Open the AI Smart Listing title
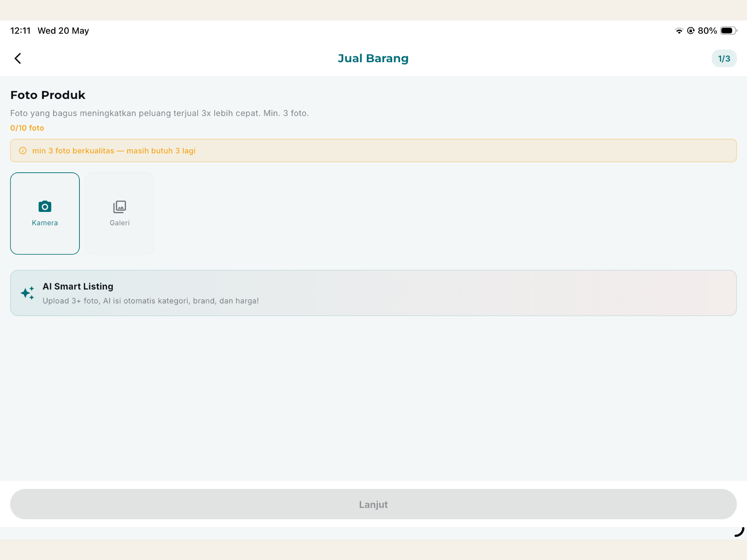 tap(78, 286)
